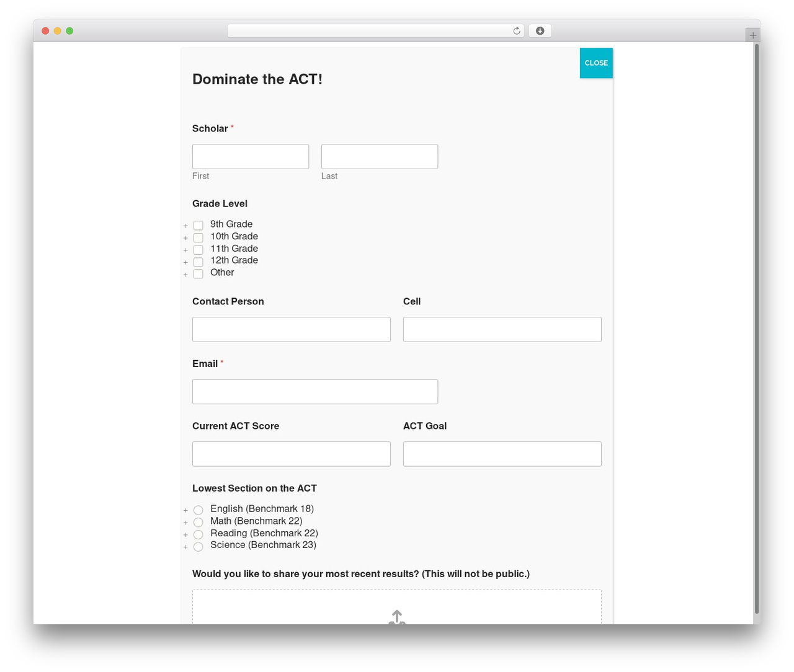Click into the Contact Person field
Viewport: 794px width, 672px height.
coord(292,330)
